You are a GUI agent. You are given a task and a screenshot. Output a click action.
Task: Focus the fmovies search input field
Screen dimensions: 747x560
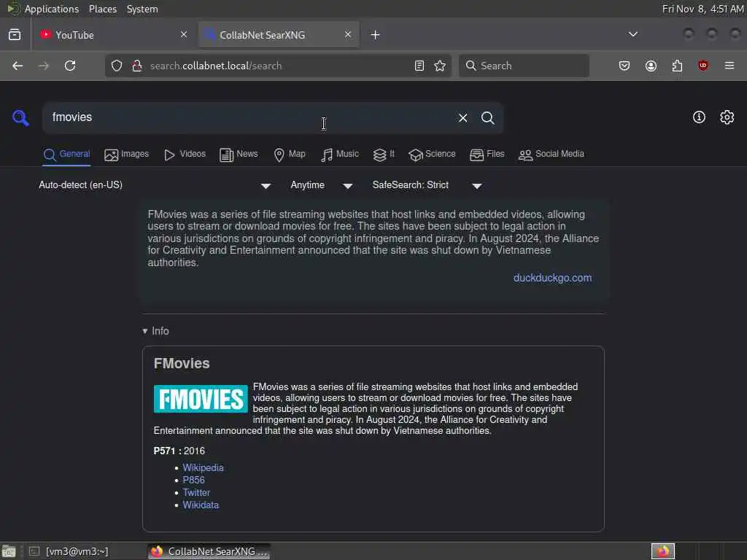click(248, 117)
